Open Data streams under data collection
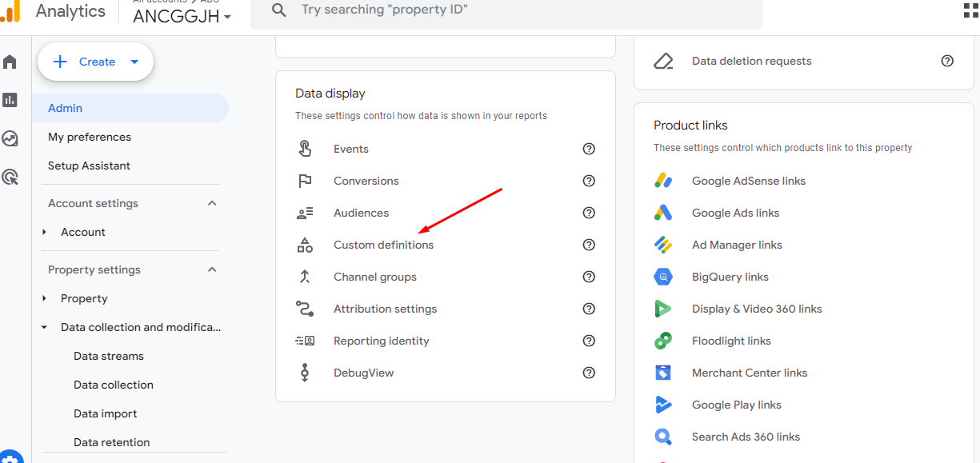This screenshot has height=463, width=980. pyautogui.click(x=109, y=356)
